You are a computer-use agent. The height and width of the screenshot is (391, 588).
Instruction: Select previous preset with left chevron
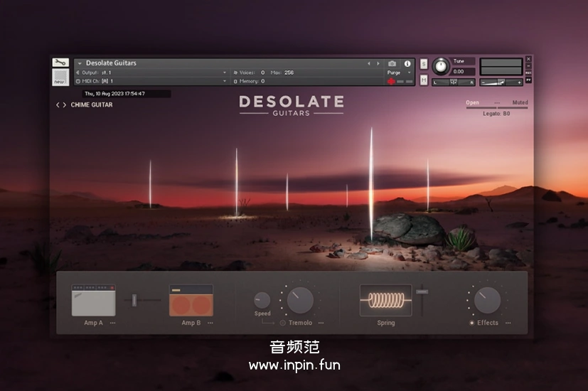click(58, 105)
